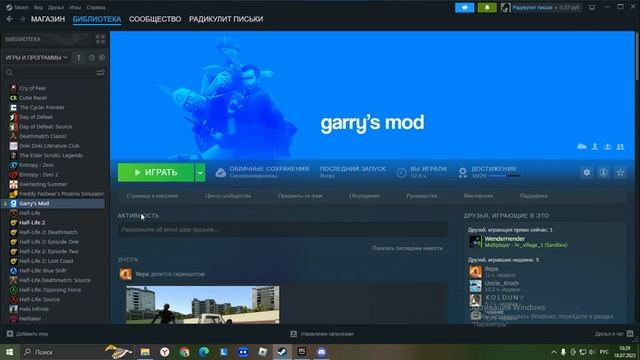Open the Игры menu
Viewport: 640px width, 360px height.
pyautogui.click(x=75, y=7)
